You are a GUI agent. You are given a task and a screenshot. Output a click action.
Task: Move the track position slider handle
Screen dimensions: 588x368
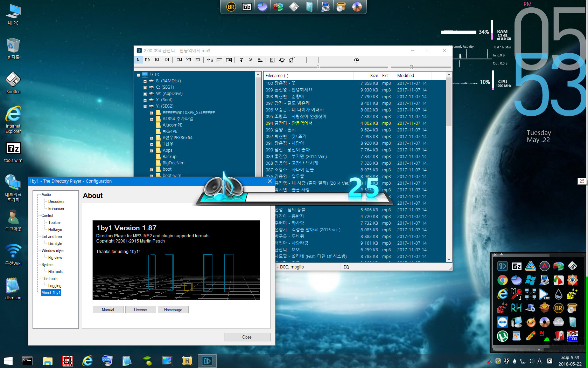pos(318,67)
